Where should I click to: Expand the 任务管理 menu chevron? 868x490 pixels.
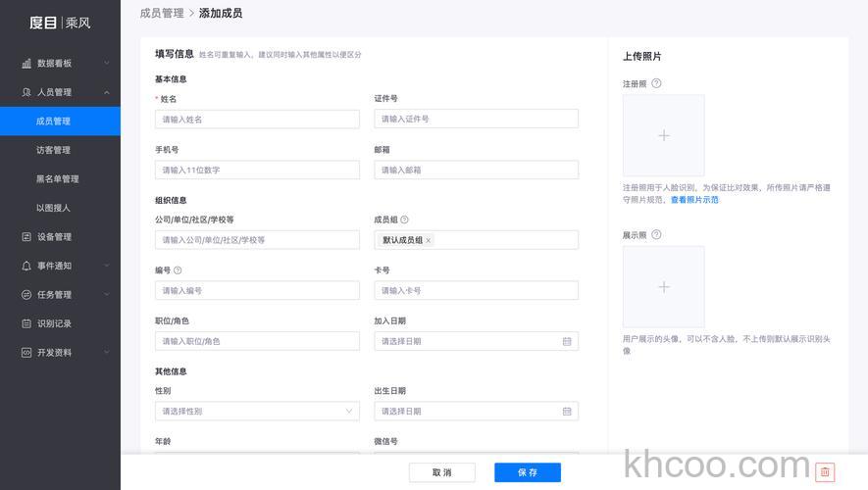[x=107, y=295]
